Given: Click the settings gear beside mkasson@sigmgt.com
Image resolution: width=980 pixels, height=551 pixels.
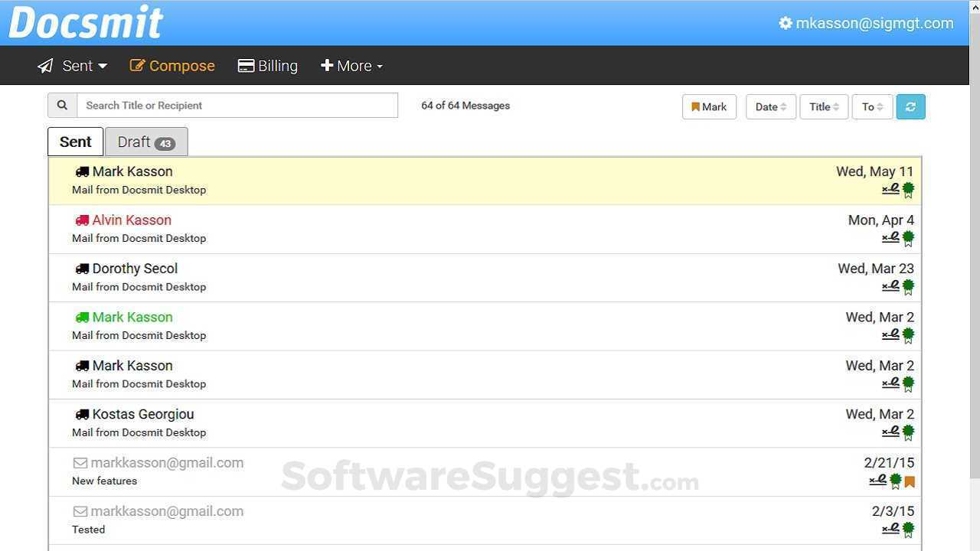Looking at the screenshot, I should pyautogui.click(x=786, y=23).
